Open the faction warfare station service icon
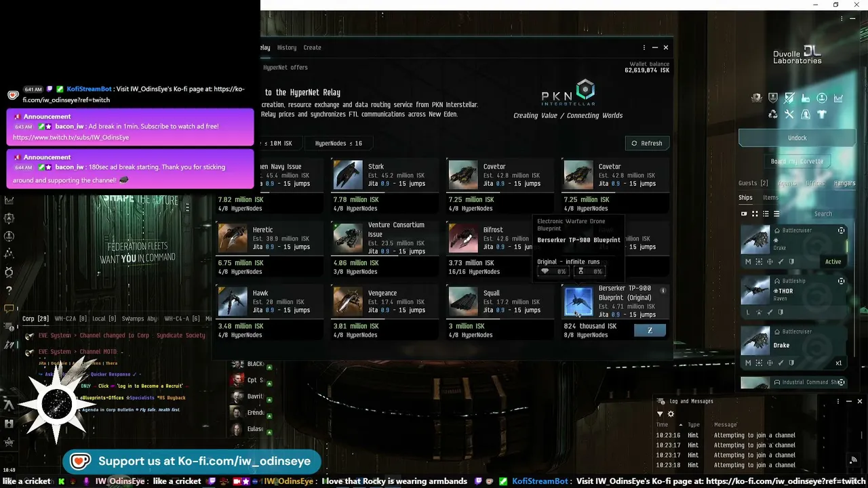 click(x=757, y=98)
